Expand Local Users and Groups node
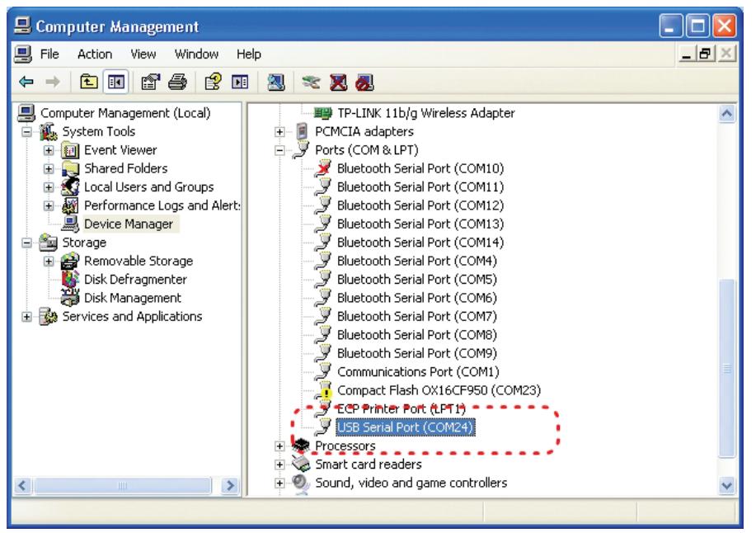The width and height of the screenshot is (756, 533). coord(49,187)
